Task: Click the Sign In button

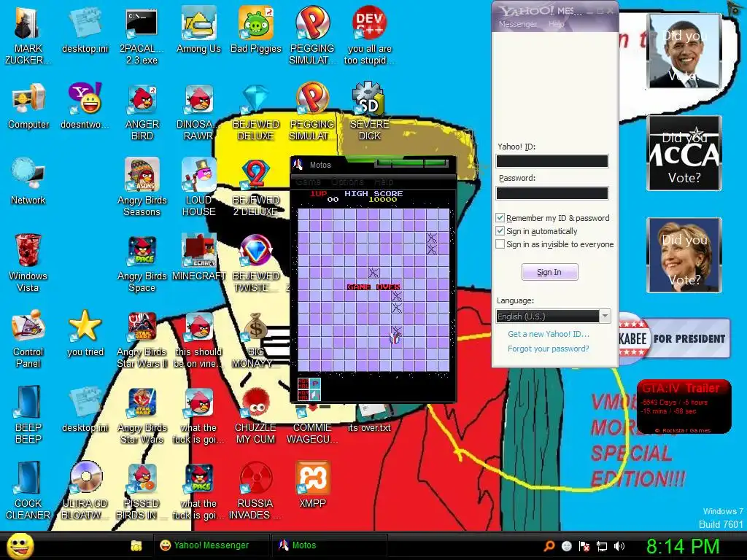Action: coord(549,272)
